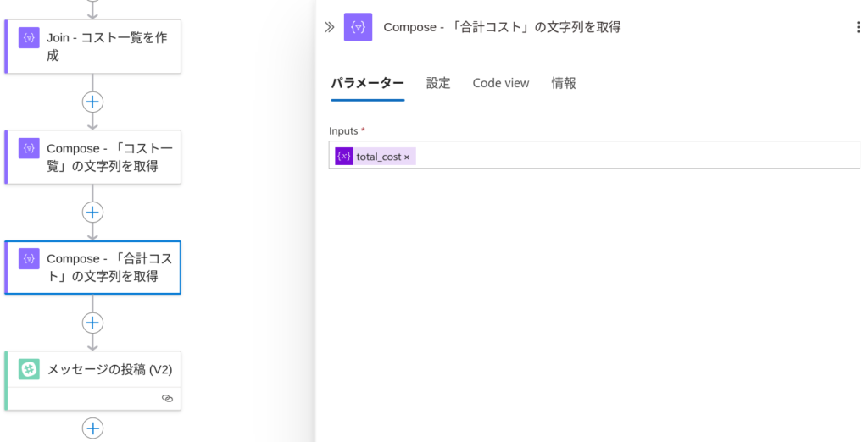Add a step after メッセージの投稿 (V2)
Image resolution: width=868 pixels, height=442 pixels.
pyautogui.click(x=92, y=428)
